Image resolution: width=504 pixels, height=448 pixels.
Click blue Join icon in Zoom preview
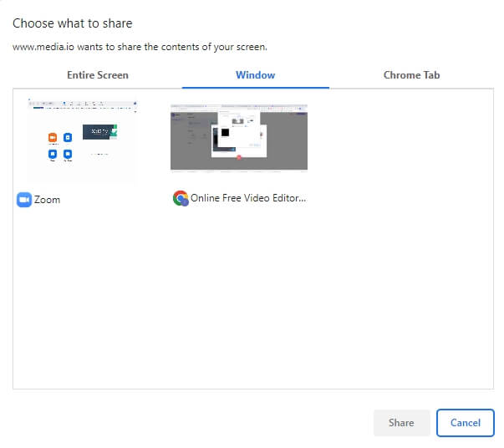tap(68, 137)
